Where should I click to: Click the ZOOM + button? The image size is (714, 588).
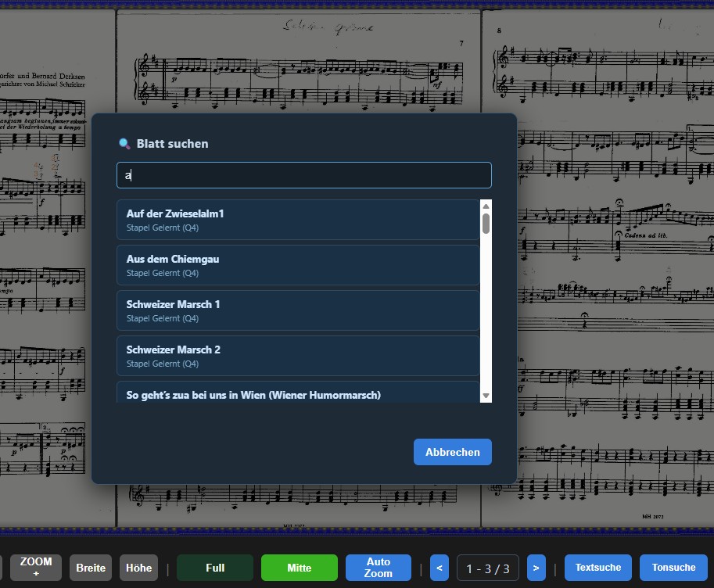coord(36,568)
